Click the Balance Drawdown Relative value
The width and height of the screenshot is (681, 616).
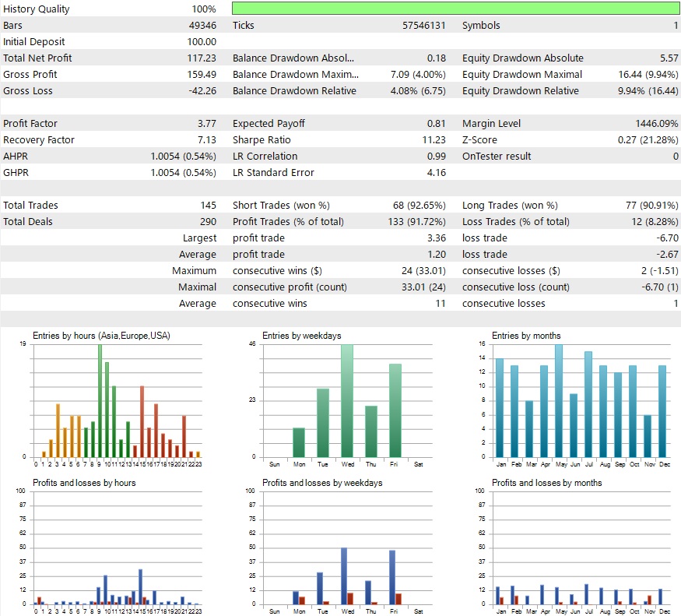[416, 91]
